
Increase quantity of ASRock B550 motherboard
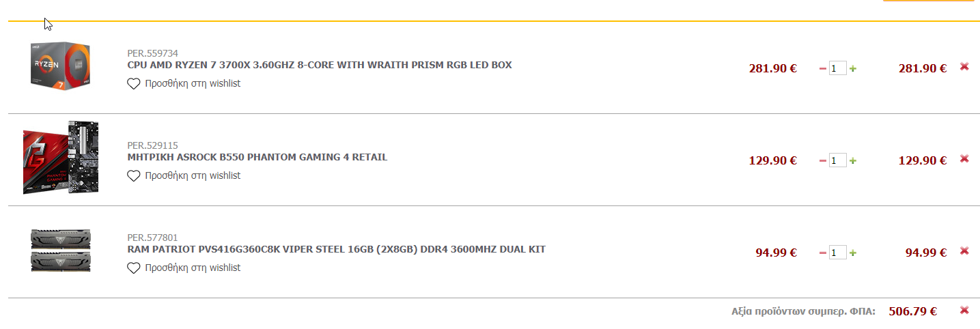tap(853, 160)
